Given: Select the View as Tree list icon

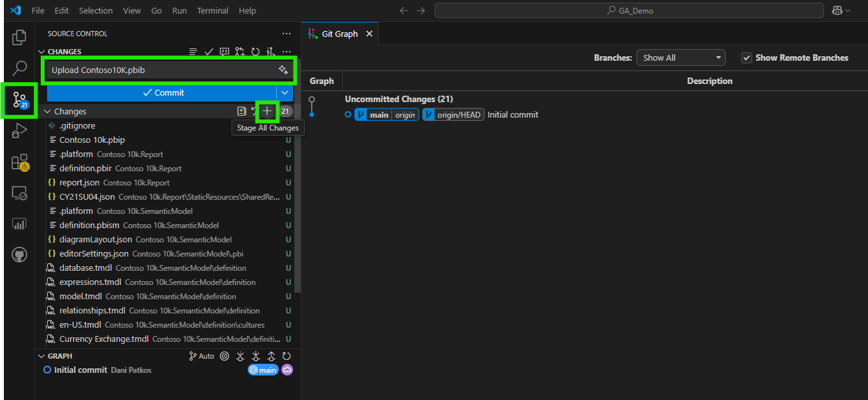Looking at the screenshot, I should [193, 51].
